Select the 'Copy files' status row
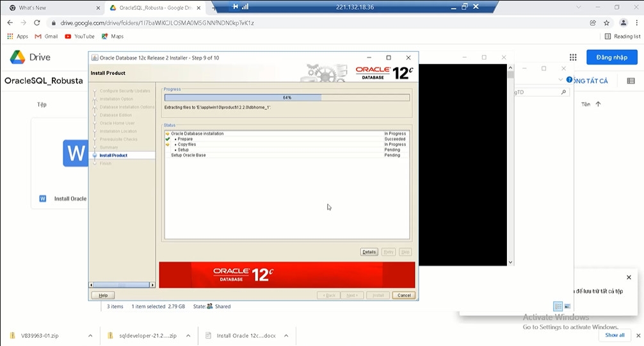This screenshot has height=346, width=644. pos(287,144)
